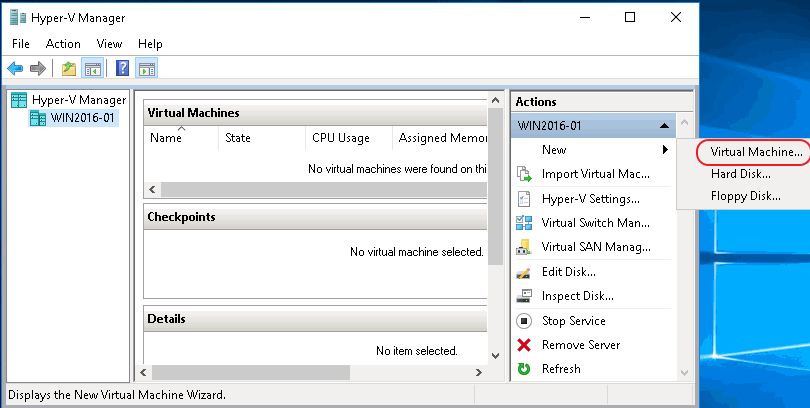The height and width of the screenshot is (408, 810).
Task: Open the Action menu in the menu bar
Action: [63, 44]
